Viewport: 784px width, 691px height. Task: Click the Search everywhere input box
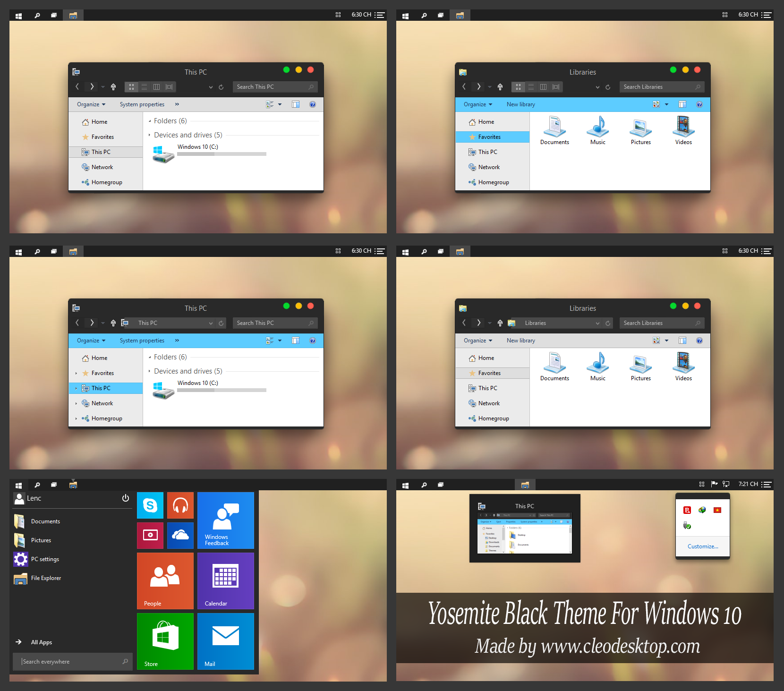[71, 662]
